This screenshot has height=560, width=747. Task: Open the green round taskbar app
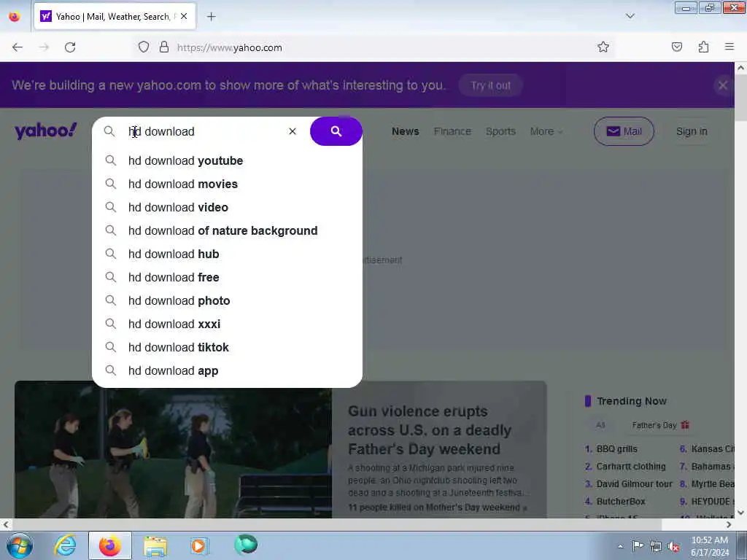[246, 544]
